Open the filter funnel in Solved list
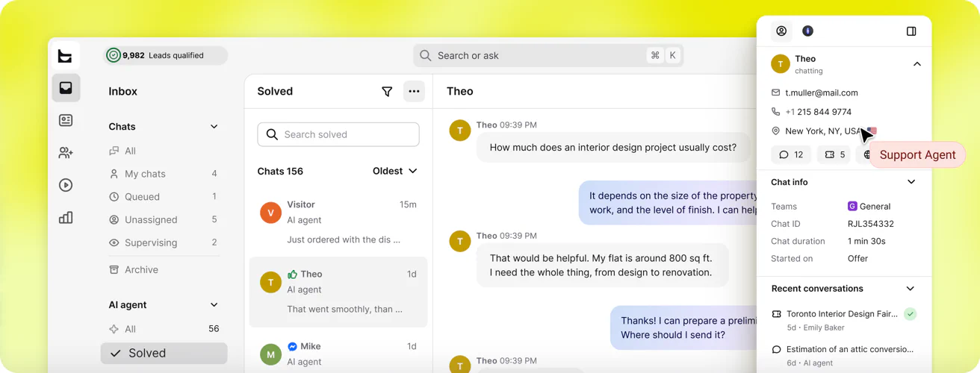 (x=387, y=92)
